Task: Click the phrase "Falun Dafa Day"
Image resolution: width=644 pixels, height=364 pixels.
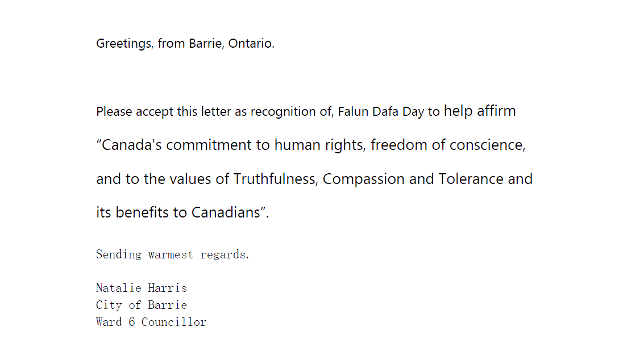Action: 380,112
